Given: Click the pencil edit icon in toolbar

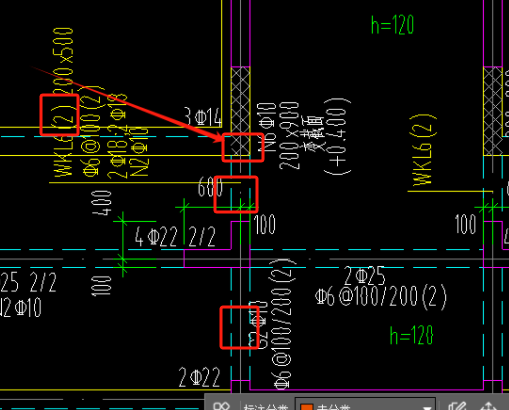Looking at the screenshot, I should pos(456,406).
